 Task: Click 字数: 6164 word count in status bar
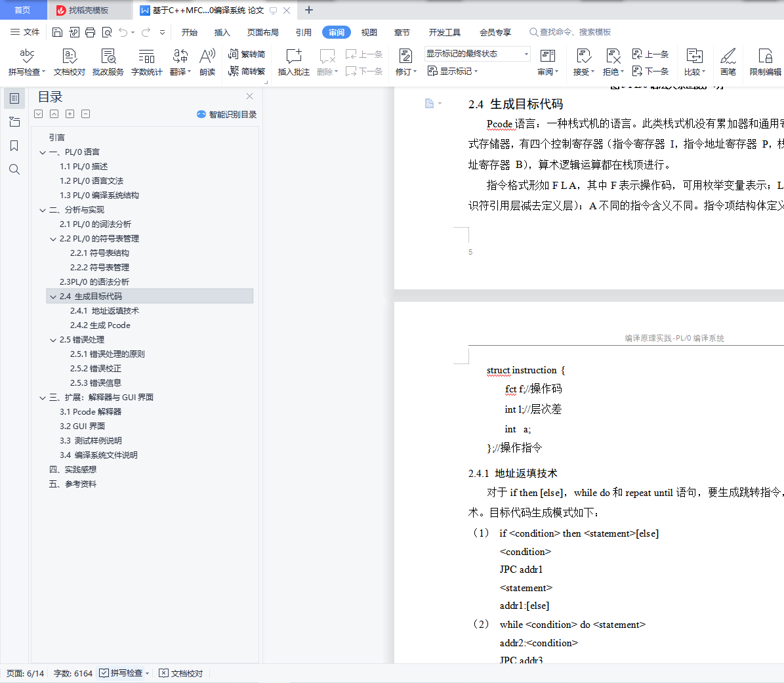point(73,674)
